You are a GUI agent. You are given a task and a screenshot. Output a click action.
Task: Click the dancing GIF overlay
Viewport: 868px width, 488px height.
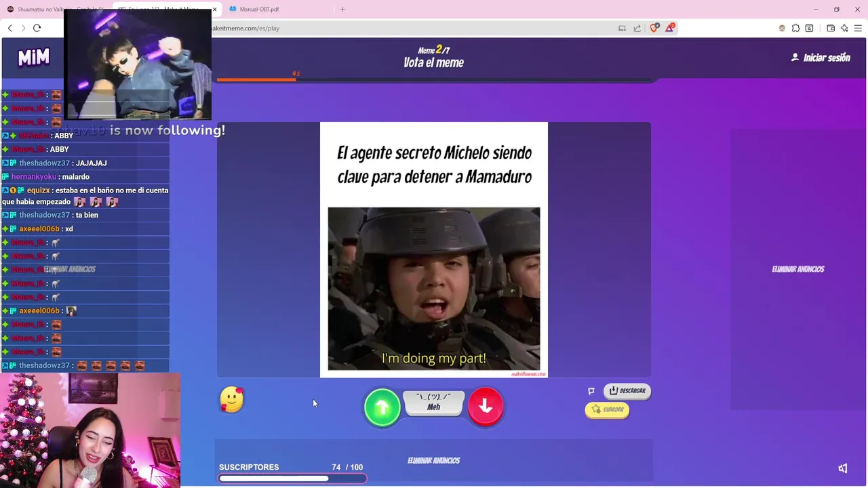[138, 64]
